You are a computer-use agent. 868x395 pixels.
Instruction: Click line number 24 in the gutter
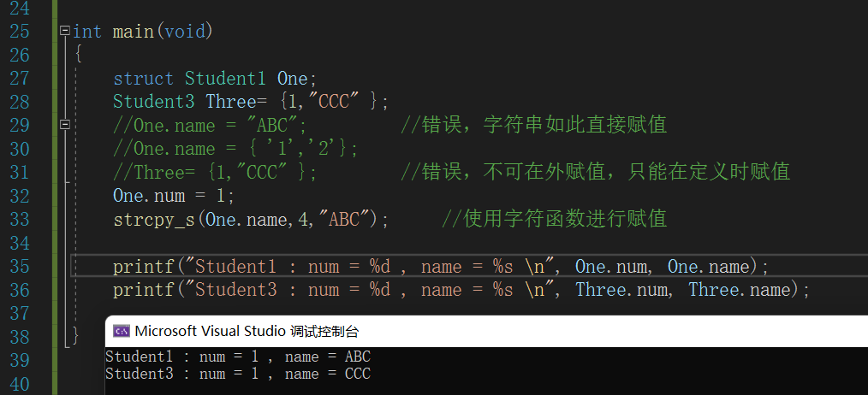(20, 8)
